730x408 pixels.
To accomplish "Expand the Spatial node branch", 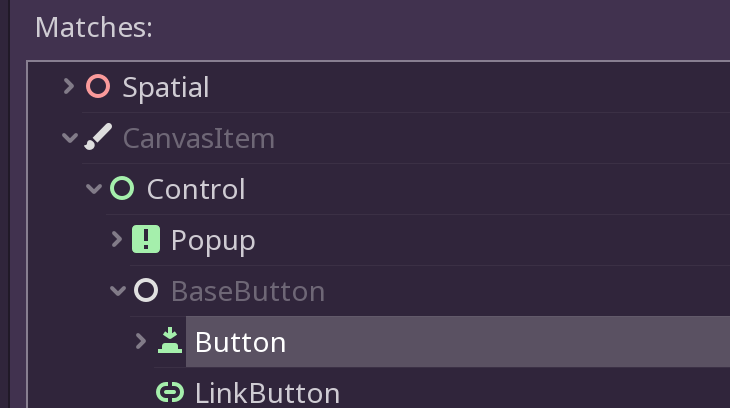I will pos(69,87).
